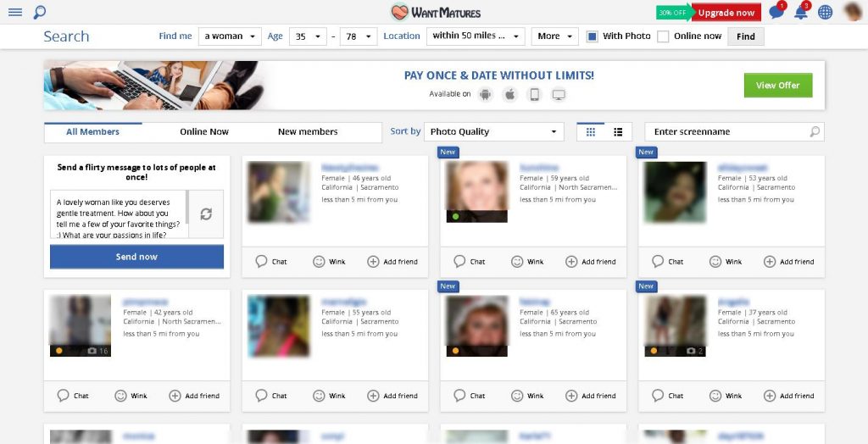Open the 65 years old member's photo
This screenshot has height=444, width=868.
click(x=476, y=326)
